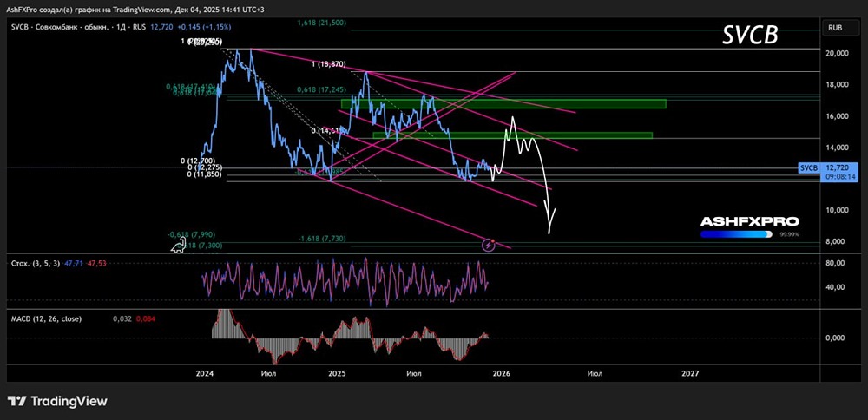Click the 2024 time axis label

[205, 373]
